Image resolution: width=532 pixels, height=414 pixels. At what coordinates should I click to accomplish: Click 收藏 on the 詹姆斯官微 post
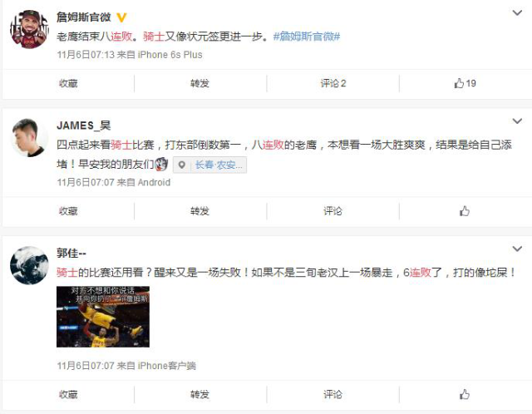68,83
